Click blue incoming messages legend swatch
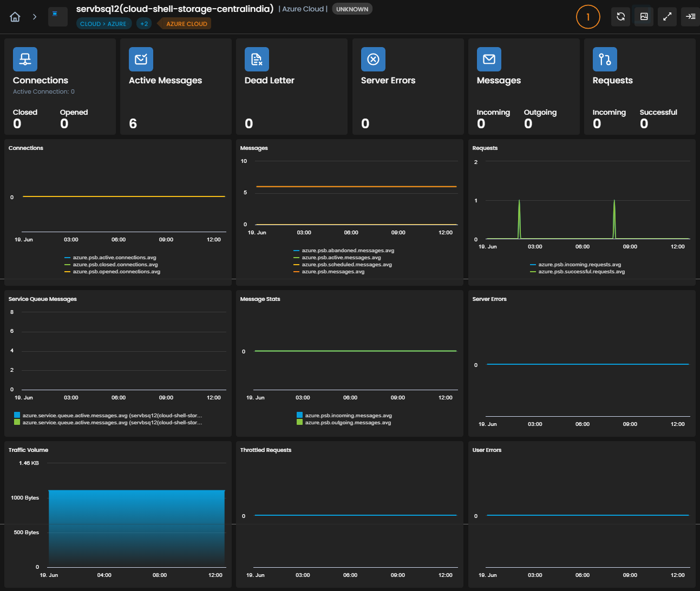The width and height of the screenshot is (700, 591). 299,415
